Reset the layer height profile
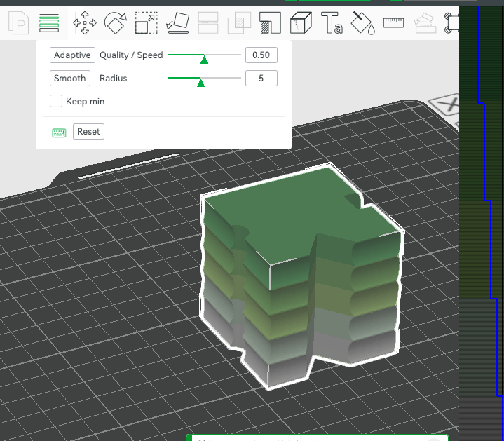The image size is (504, 441). (88, 132)
